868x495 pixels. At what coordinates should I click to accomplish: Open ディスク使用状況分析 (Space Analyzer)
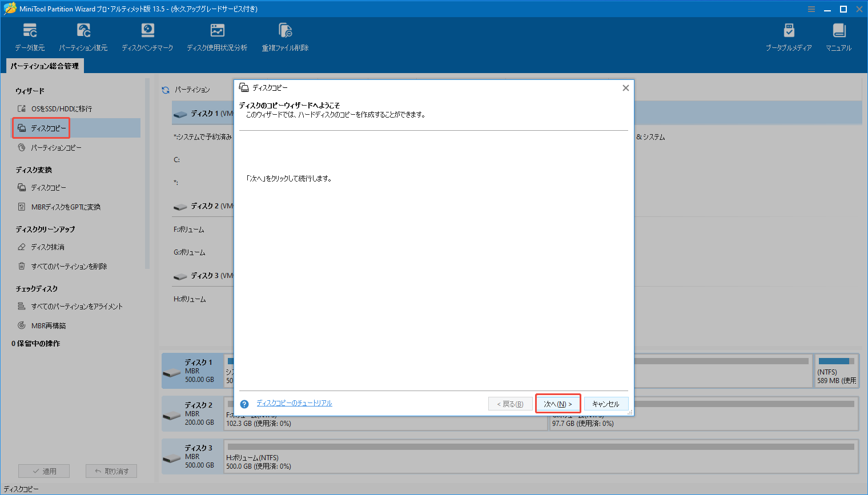[x=217, y=35]
